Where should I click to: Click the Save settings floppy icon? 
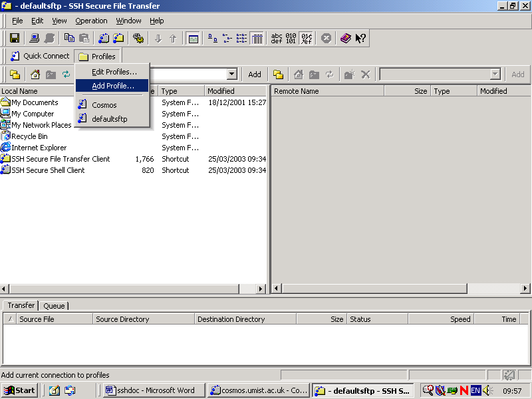pos(14,39)
